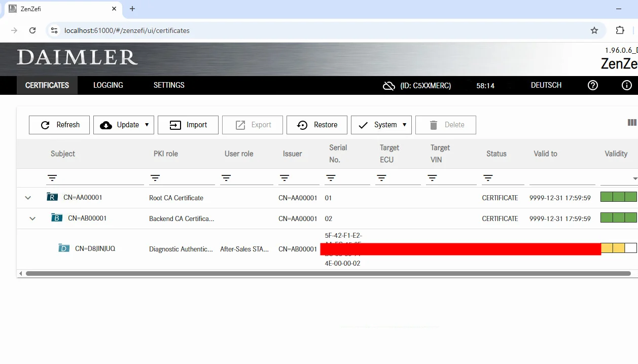Close the ZenZefi browser tab
The height and width of the screenshot is (364, 638).
point(114,9)
